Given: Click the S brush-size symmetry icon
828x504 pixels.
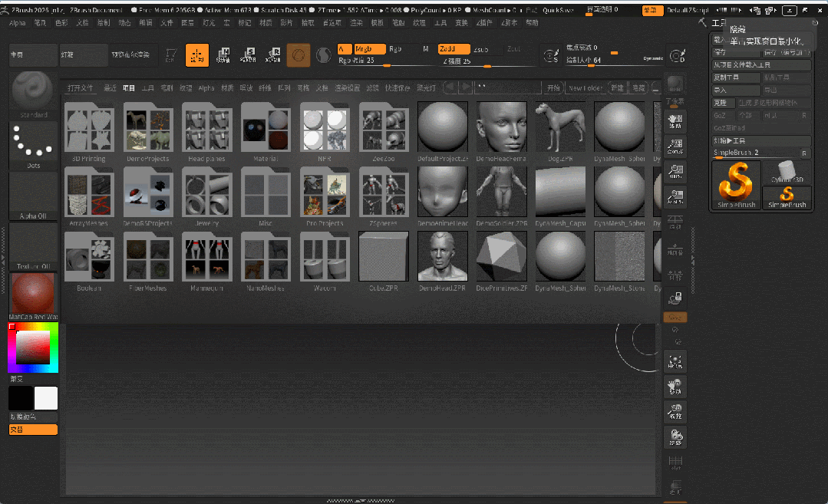Looking at the screenshot, I should pyautogui.click(x=551, y=55).
